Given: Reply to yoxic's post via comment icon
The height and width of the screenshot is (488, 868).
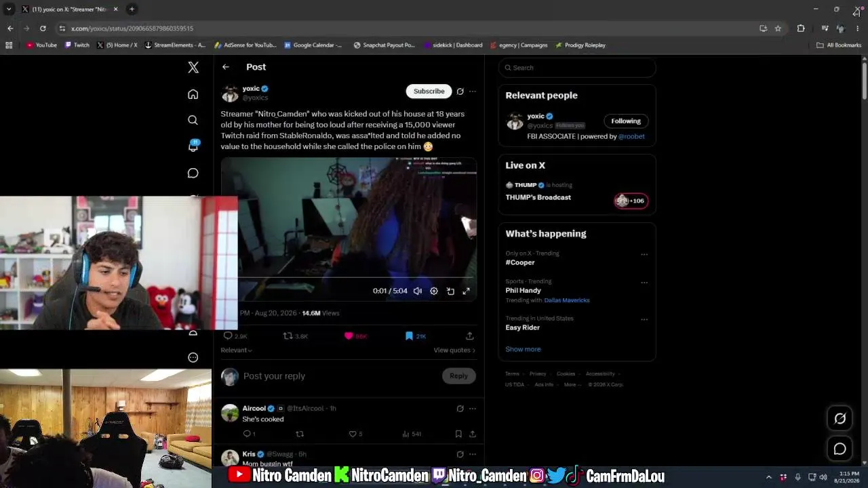Looking at the screenshot, I should pos(228,335).
